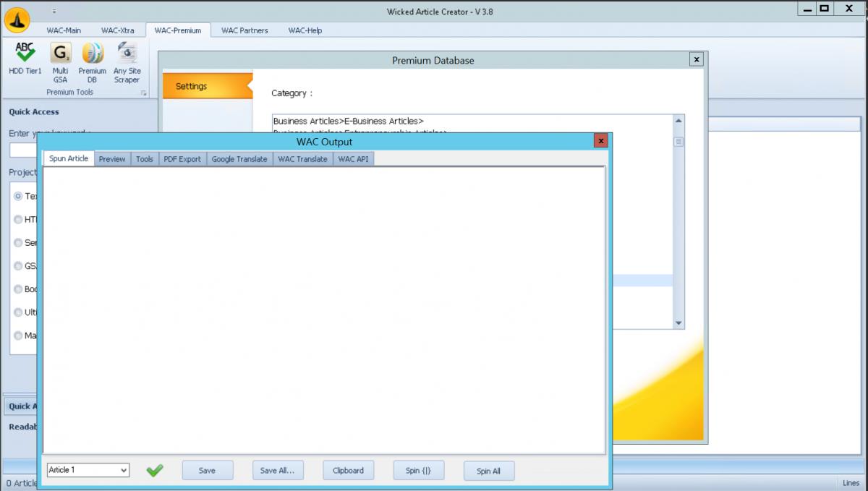This screenshot has width=868, height=491.
Task: Click the keyword input field in Quick Access
Action: pos(24,150)
